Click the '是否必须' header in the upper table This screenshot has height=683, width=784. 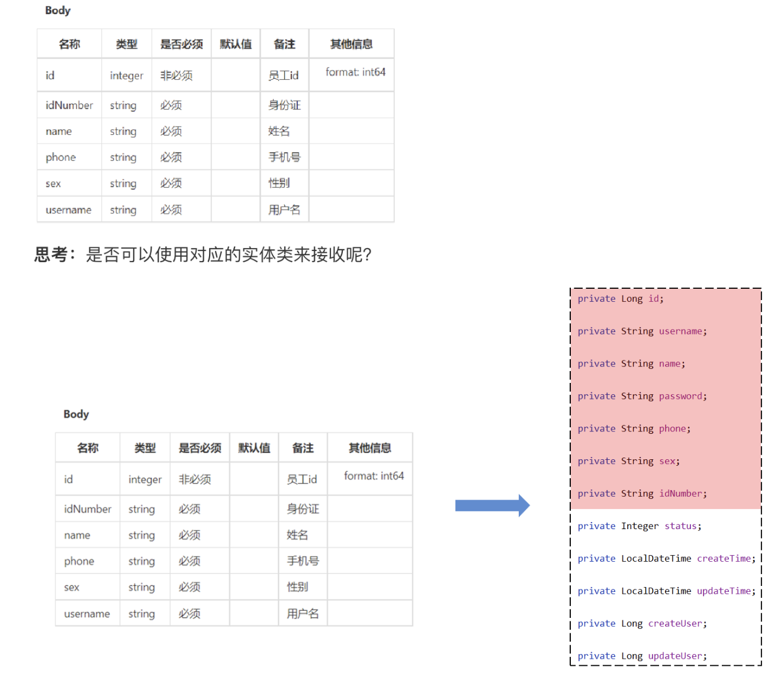click(182, 44)
